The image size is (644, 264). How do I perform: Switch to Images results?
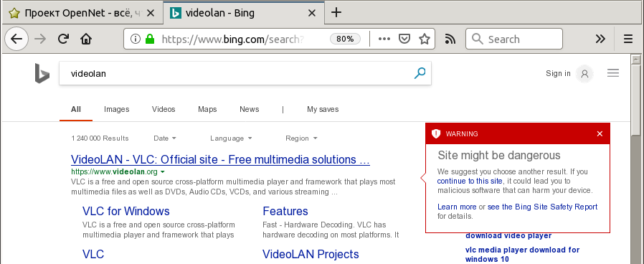tap(117, 109)
